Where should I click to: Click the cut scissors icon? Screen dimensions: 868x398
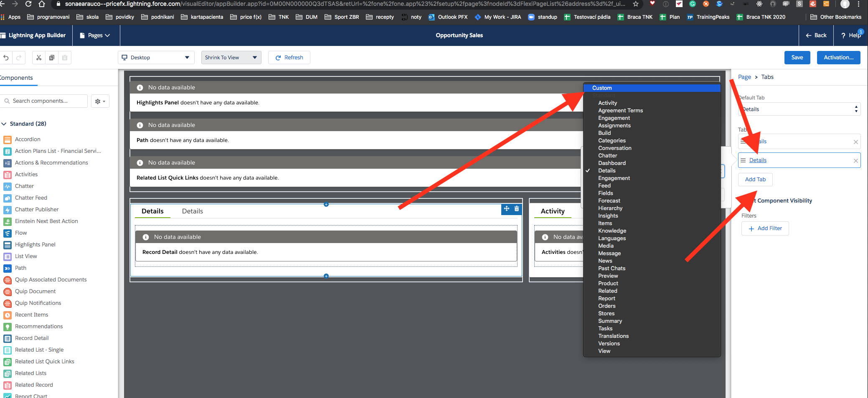tap(39, 58)
